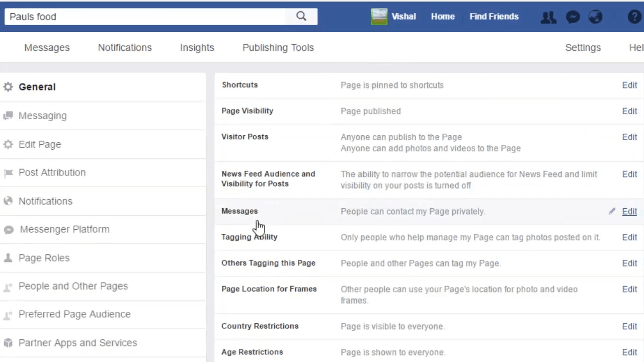Image resolution: width=644 pixels, height=362 pixels.
Task: Edit the Visitor Posts setting
Action: (x=629, y=137)
